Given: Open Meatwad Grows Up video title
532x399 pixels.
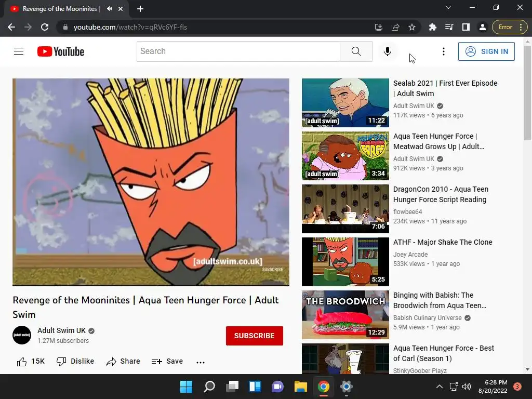Looking at the screenshot, I should pos(438,141).
